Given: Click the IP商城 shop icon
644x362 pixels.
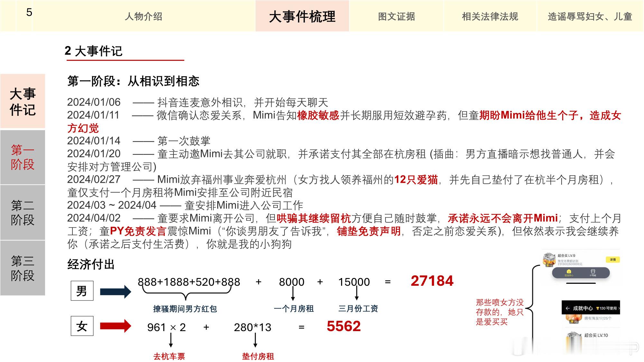Looking at the screenshot, I should click(593, 272).
